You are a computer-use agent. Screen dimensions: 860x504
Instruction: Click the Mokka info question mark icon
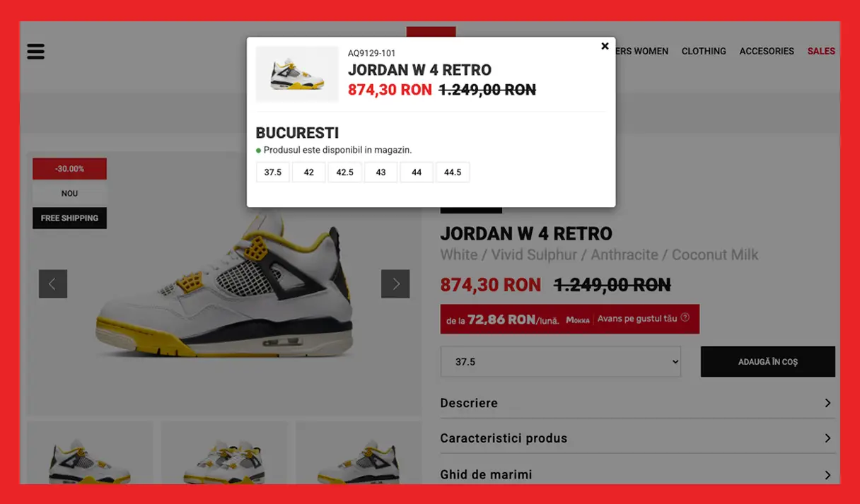click(685, 318)
